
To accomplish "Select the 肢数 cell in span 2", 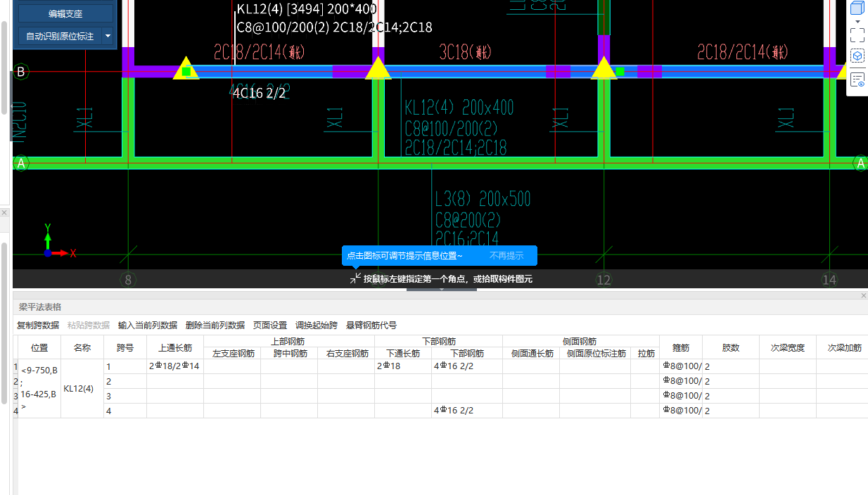I will [x=731, y=381].
